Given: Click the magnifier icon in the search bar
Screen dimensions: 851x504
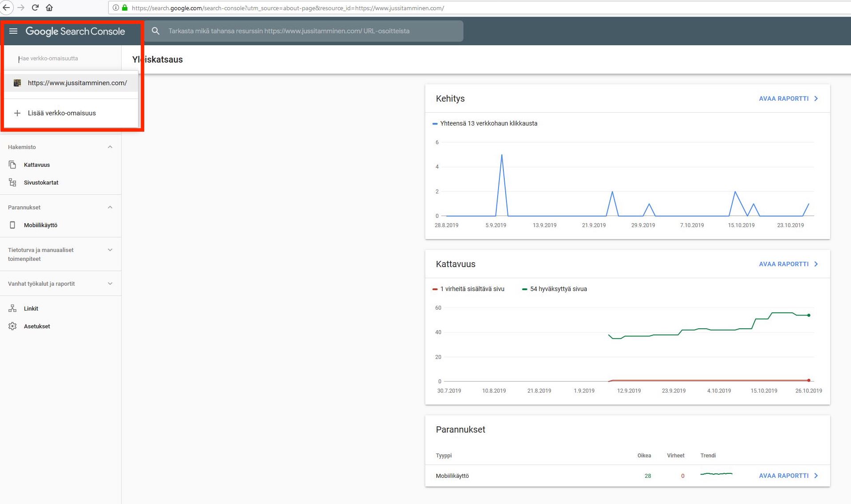Looking at the screenshot, I should (155, 31).
